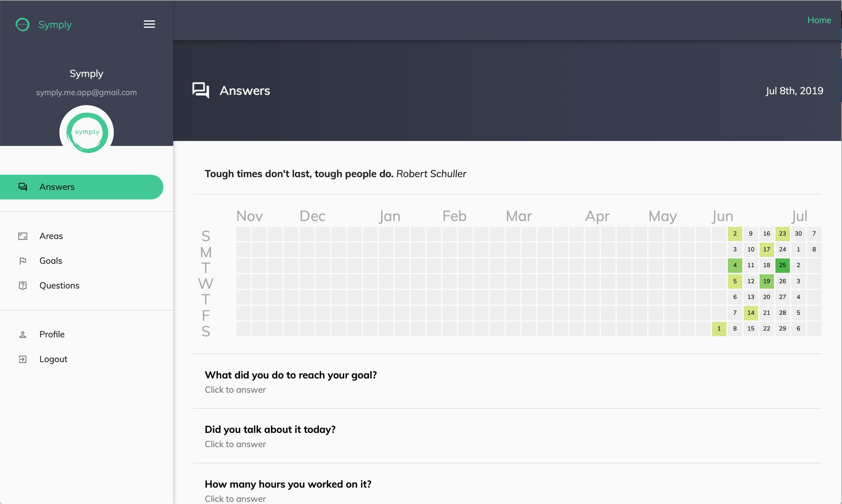The image size is (842, 504).
Task: Select the Answers chat icon in sidebar
Action: coord(23,187)
